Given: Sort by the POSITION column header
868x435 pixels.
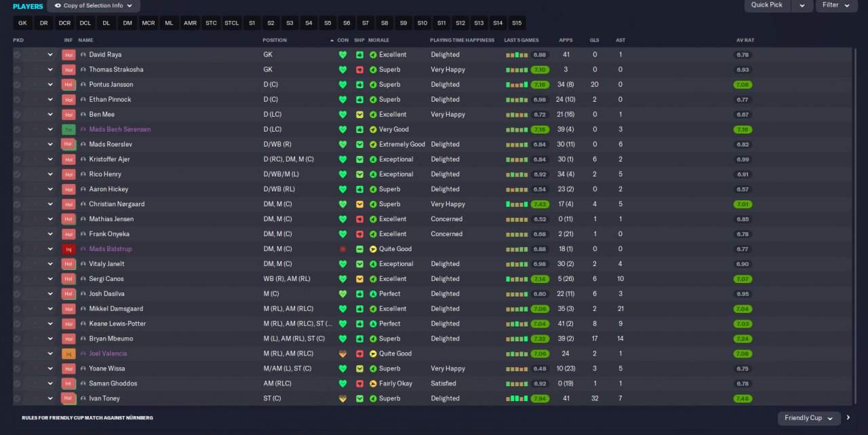Looking at the screenshot, I should [x=275, y=40].
